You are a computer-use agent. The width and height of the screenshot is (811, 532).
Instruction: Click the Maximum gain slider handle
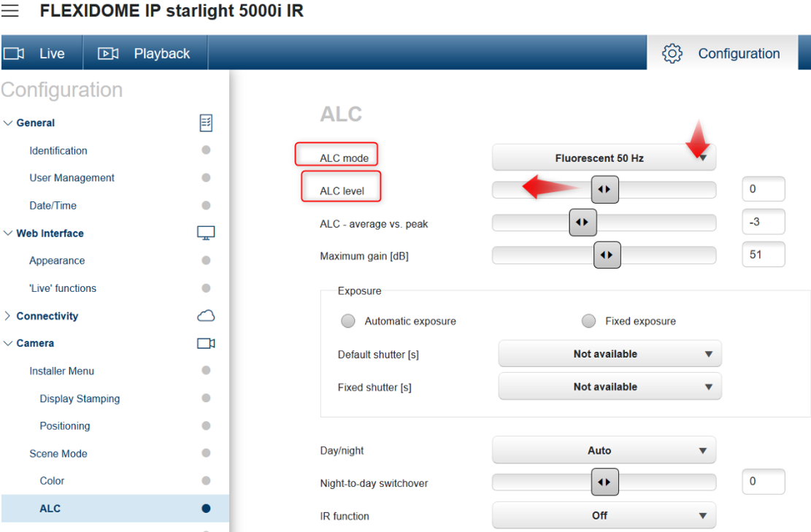tap(607, 255)
